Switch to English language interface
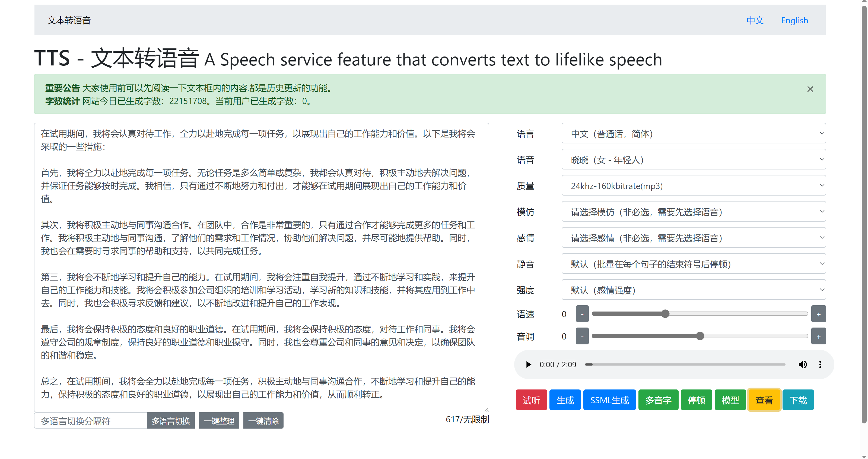Image resolution: width=868 pixels, height=459 pixels. click(794, 20)
